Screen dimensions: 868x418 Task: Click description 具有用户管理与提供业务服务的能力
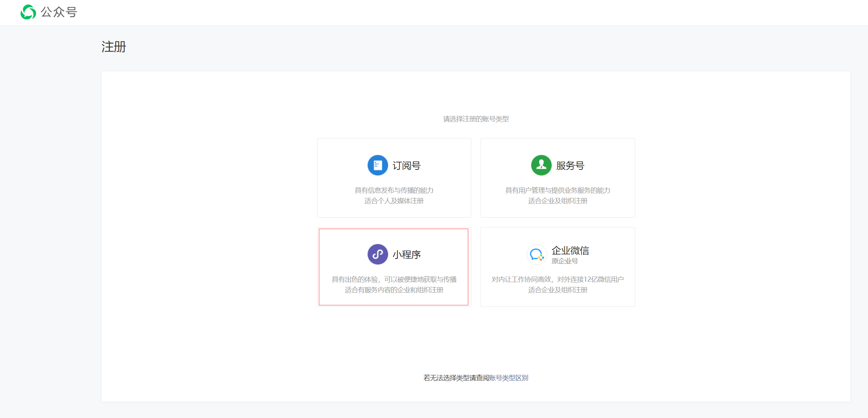point(557,190)
